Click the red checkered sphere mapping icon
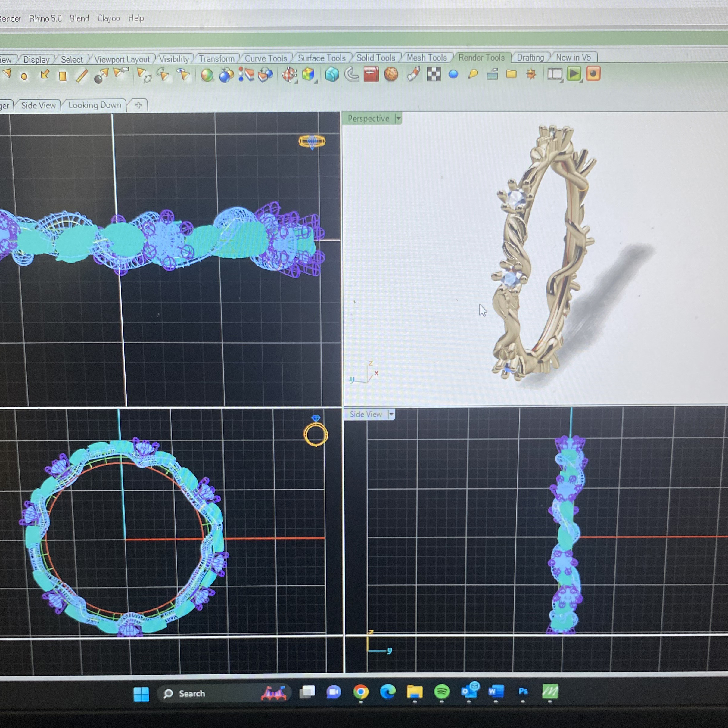 pos(289,75)
